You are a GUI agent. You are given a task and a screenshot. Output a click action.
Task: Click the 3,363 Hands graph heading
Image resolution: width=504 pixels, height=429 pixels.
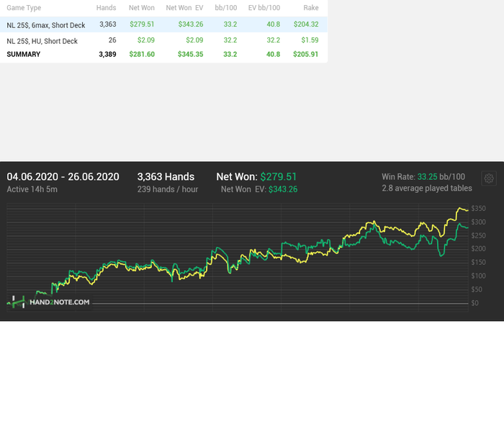coord(166,177)
